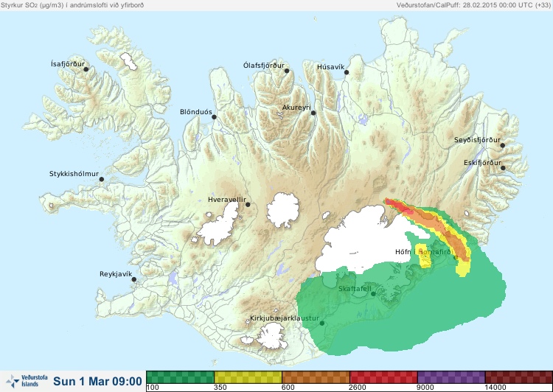Select the yellow 350 legend swatch
The width and height of the screenshot is (553, 392).
[x=248, y=377]
